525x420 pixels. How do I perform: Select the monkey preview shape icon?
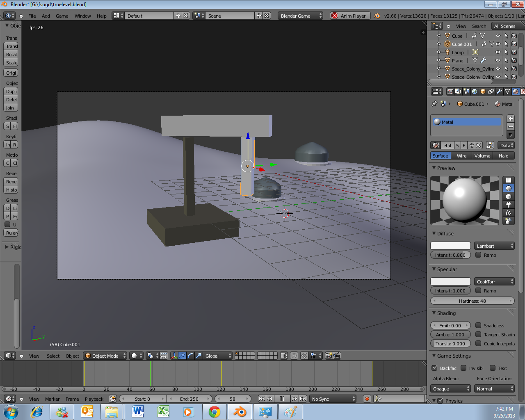click(509, 205)
